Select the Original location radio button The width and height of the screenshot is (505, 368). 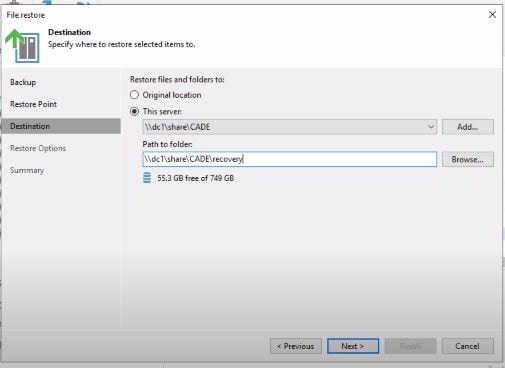[x=134, y=95]
